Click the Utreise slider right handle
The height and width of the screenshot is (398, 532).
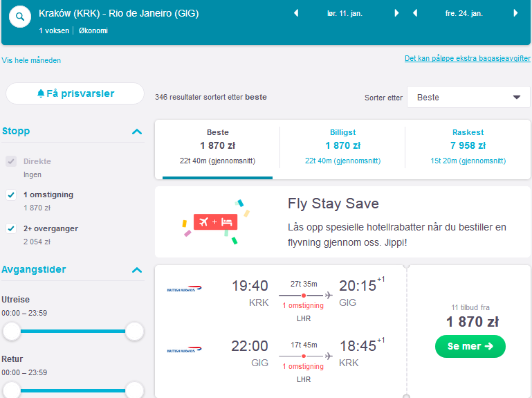[135, 331]
